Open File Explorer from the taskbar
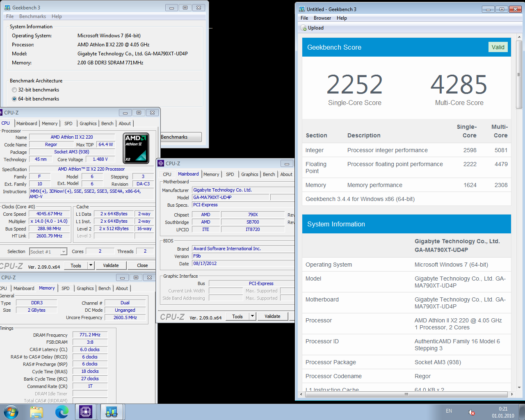525x420 pixels. coord(37,412)
